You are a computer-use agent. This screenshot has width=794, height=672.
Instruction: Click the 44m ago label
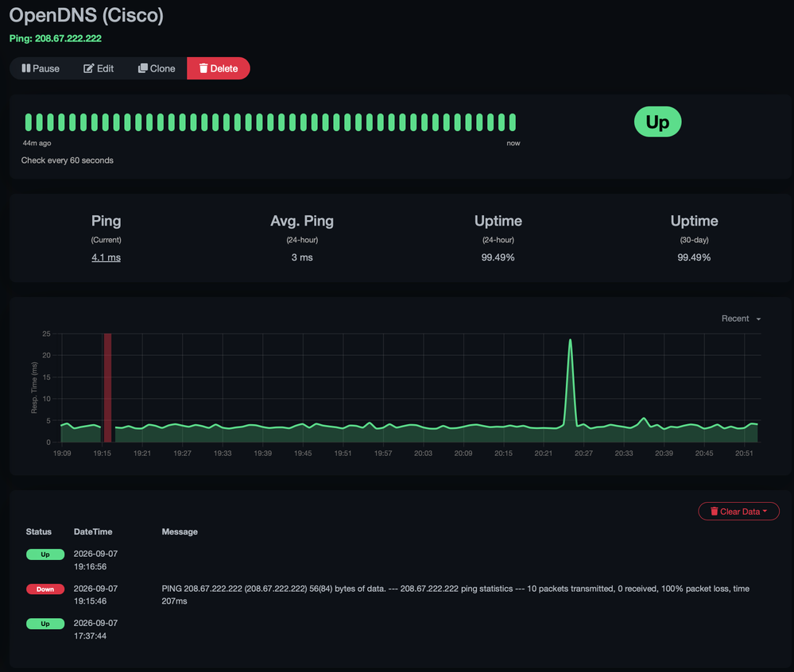coord(37,143)
